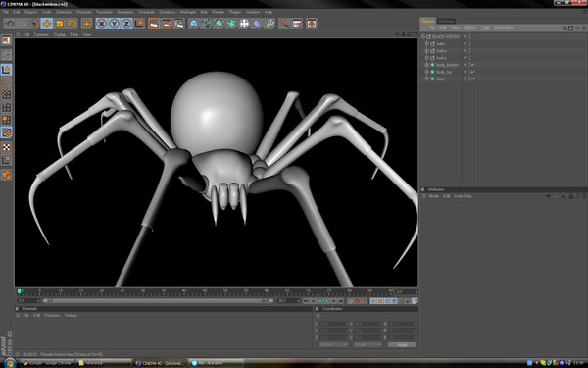Open the Plugins menu in the main menu bar
Image resolution: width=588 pixels, height=368 pixels.
coord(235,12)
